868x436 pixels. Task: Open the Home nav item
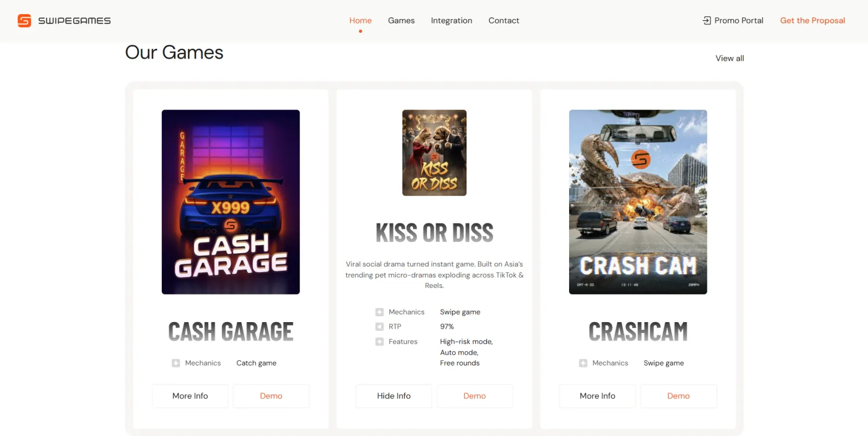(360, 21)
